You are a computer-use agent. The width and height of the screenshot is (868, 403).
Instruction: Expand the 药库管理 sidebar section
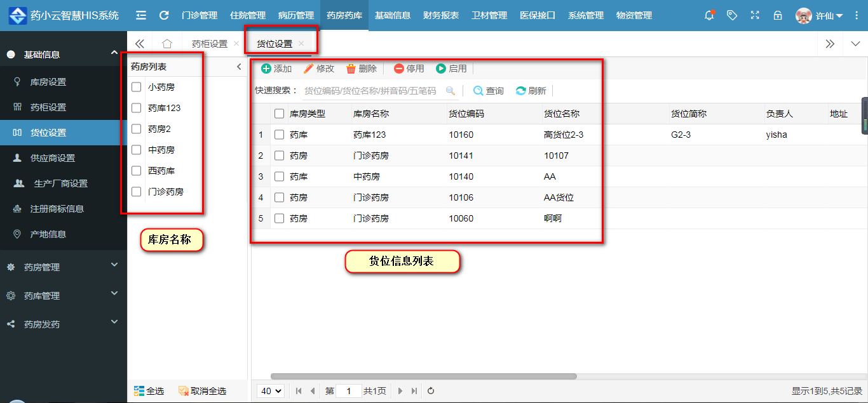click(x=64, y=296)
